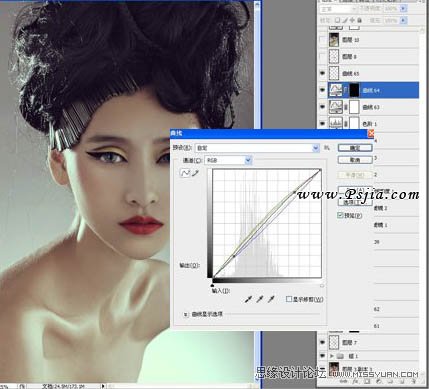Enable the show clipping checkbox
Viewport: 429px width, 389px height.
pos(289,299)
